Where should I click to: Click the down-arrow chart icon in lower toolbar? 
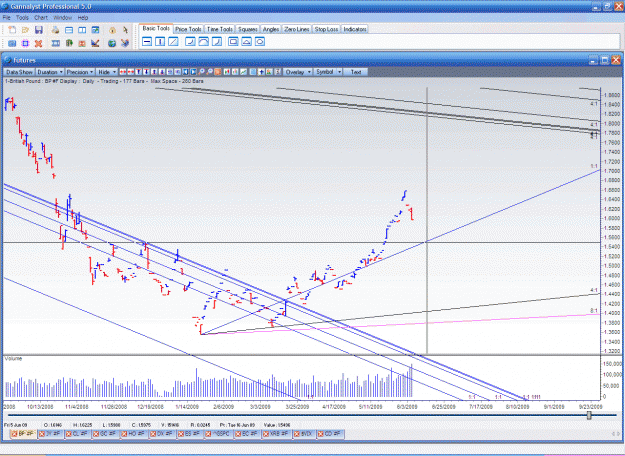(x=95, y=43)
